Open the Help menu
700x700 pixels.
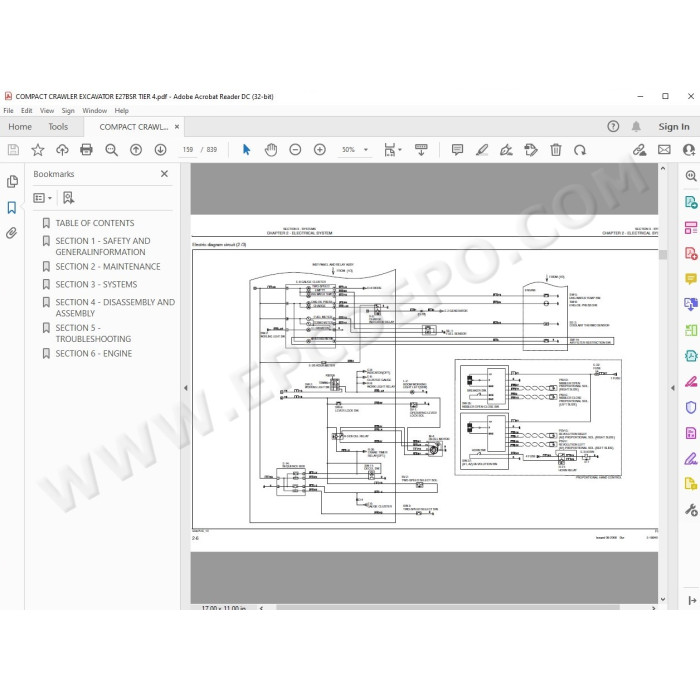(121, 111)
